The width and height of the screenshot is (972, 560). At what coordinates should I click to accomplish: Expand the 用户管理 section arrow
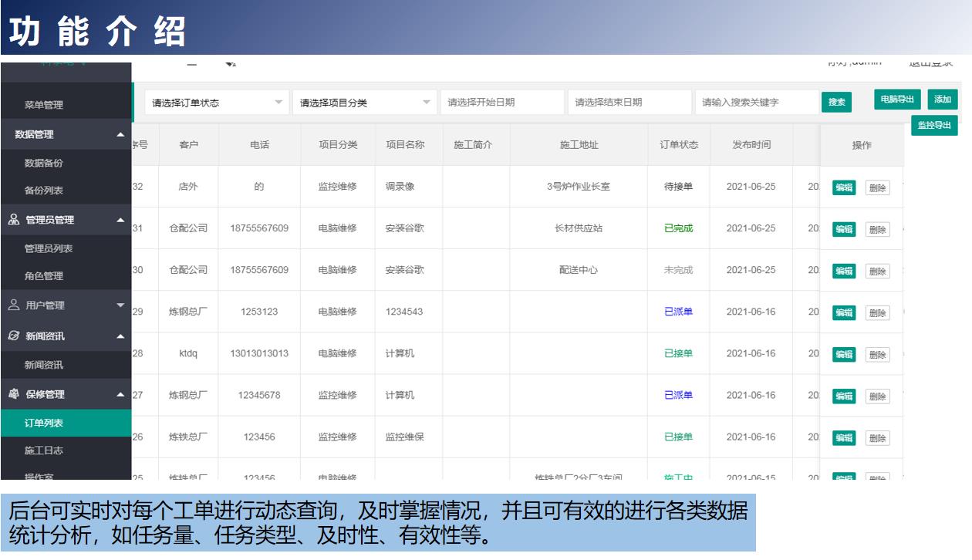tap(120, 305)
